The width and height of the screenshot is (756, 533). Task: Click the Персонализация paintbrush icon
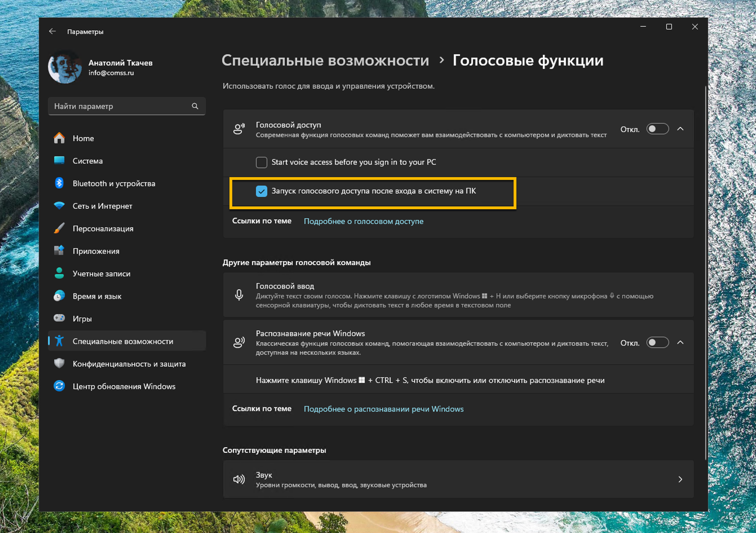(x=59, y=228)
